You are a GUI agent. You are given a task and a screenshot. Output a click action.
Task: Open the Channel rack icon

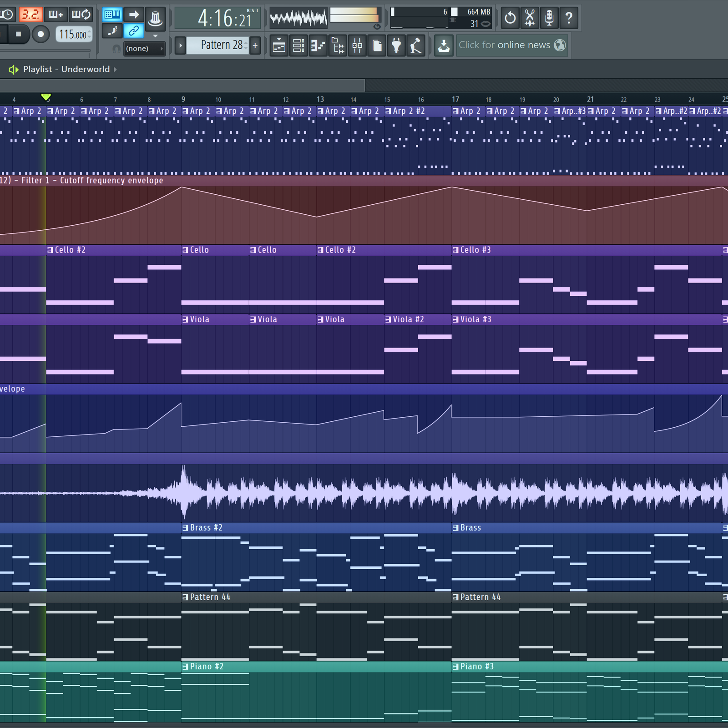[298, 45]
